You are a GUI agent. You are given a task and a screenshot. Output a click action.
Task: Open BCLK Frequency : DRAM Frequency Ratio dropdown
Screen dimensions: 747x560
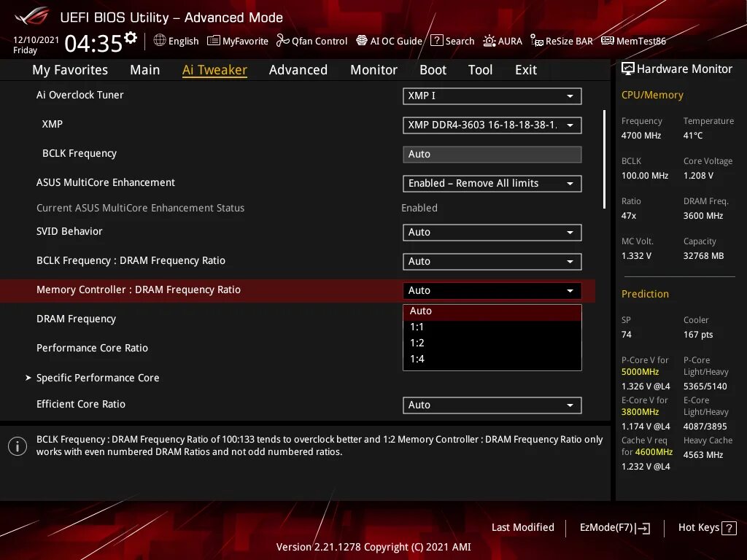[492, 262]
